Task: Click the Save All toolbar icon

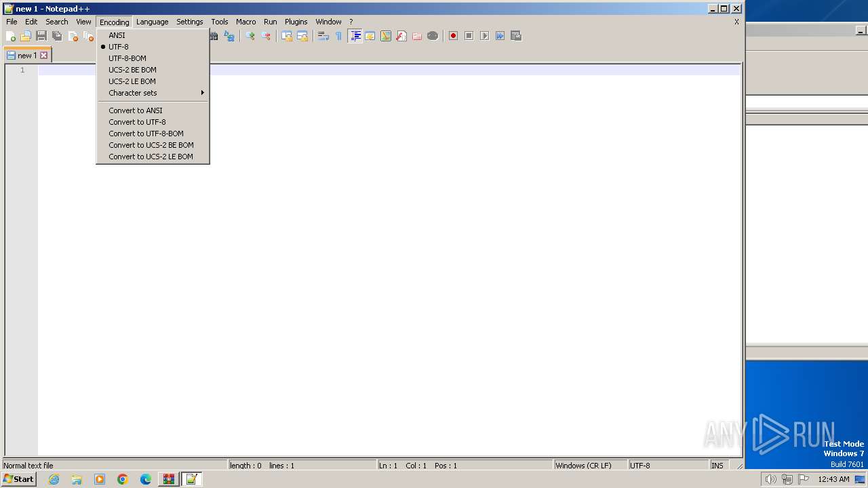Action: (x=57, y=36)
